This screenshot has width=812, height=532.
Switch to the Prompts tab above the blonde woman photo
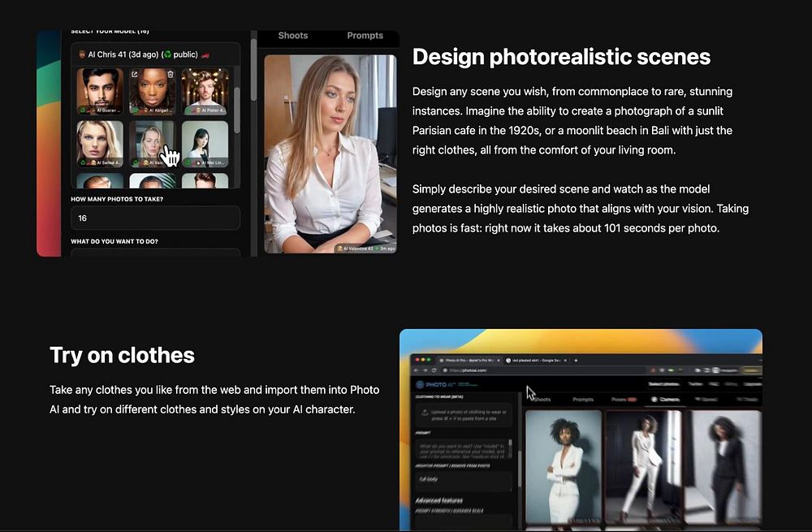(365, 36)
